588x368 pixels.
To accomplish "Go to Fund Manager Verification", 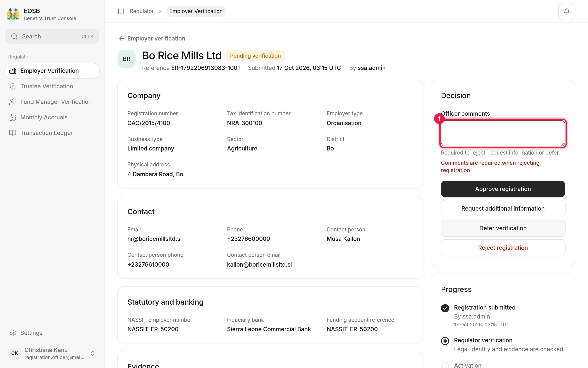I will tap(52, 102).
